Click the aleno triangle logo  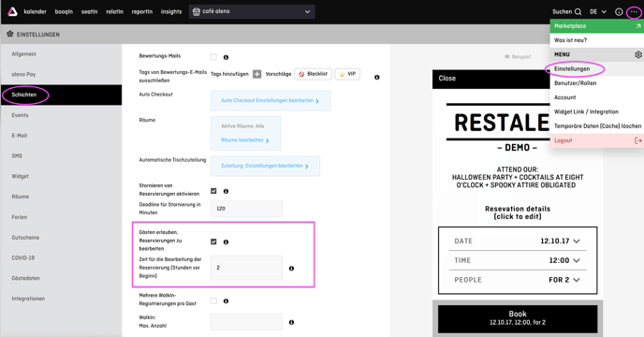tap(13, 11)
